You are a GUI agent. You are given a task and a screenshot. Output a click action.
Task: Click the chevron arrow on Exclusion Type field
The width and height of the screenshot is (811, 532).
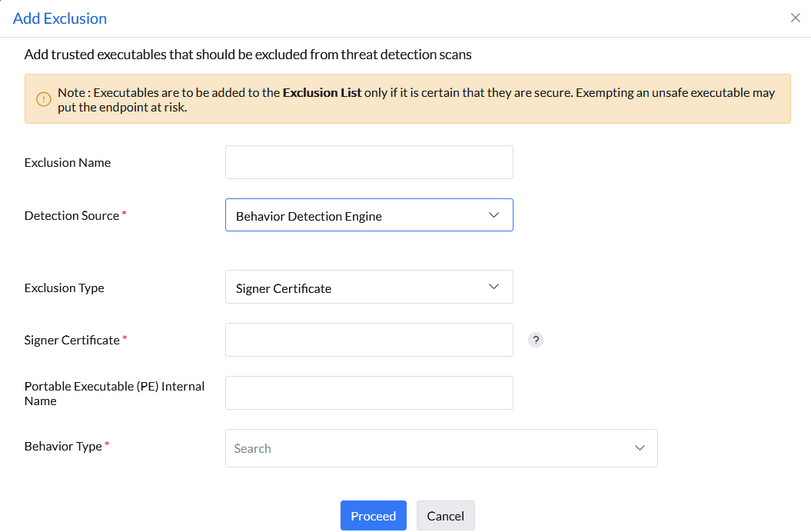494,286
